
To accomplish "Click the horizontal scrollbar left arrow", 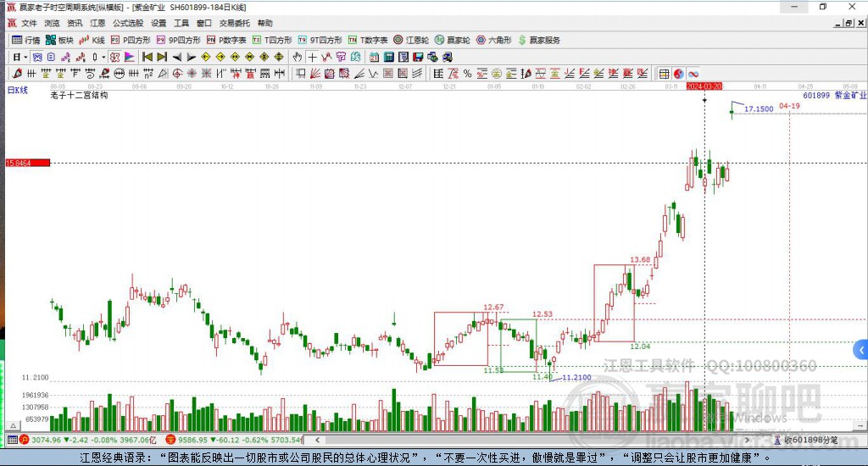I will (317, 440).
